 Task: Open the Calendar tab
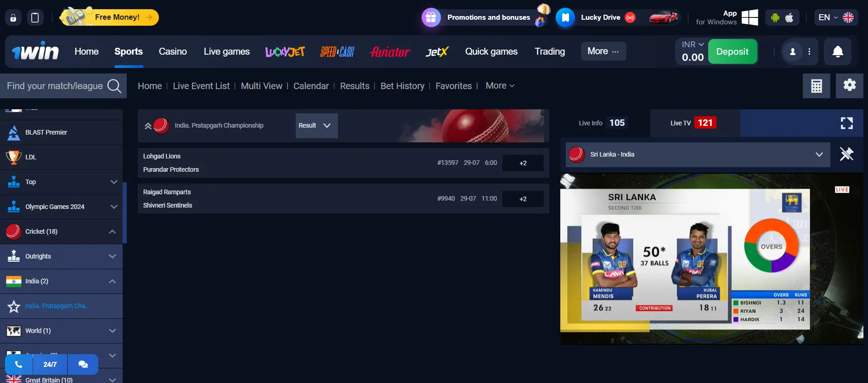click(311, 86)
